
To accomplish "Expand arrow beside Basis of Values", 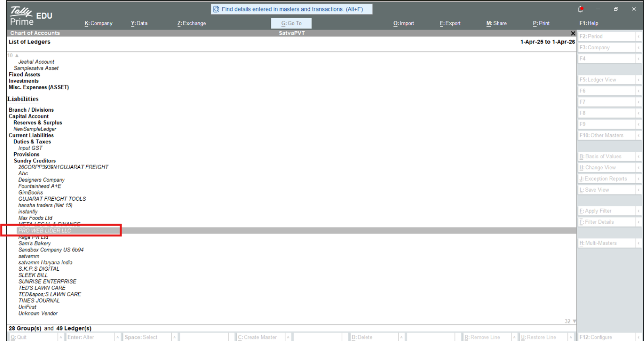I will click(639, 157).
